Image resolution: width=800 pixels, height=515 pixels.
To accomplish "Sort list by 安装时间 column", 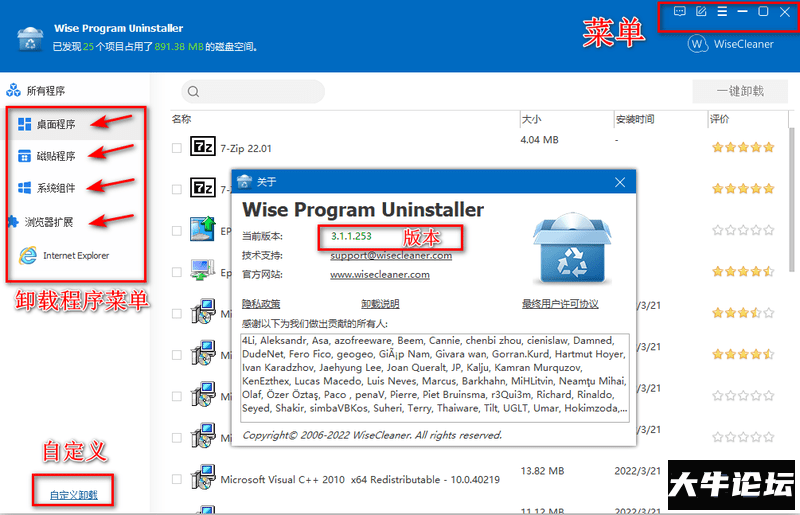I will [635, 119].
